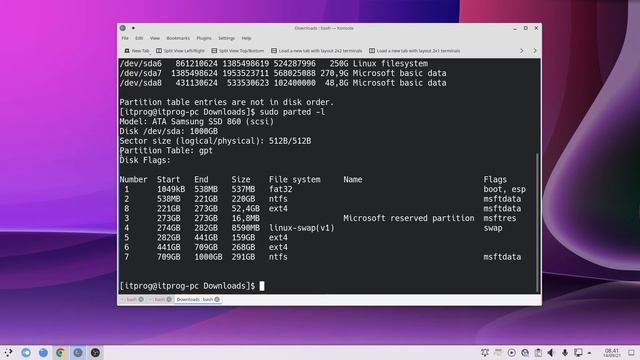Open the Help menu

click(x=246, y=38)
